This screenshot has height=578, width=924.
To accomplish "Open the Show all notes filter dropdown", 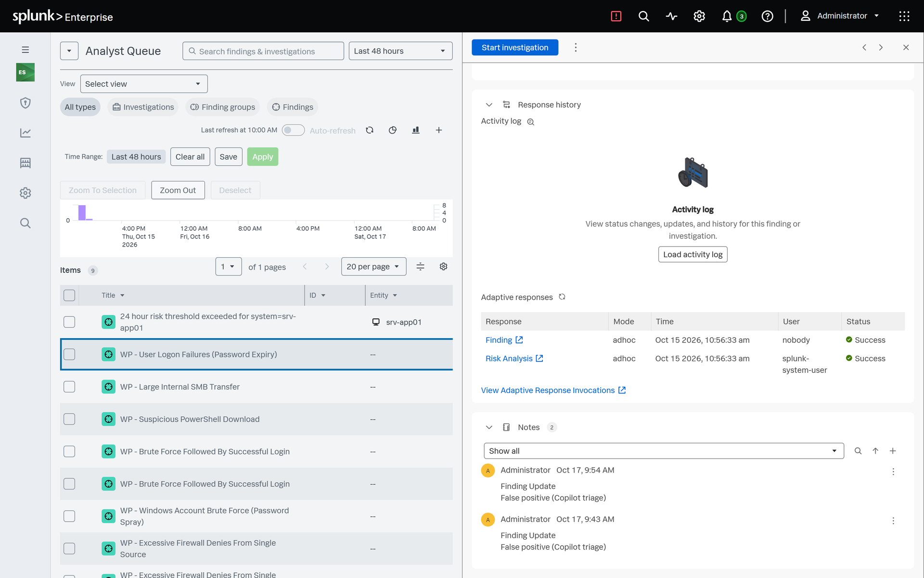I will [664, 451].
